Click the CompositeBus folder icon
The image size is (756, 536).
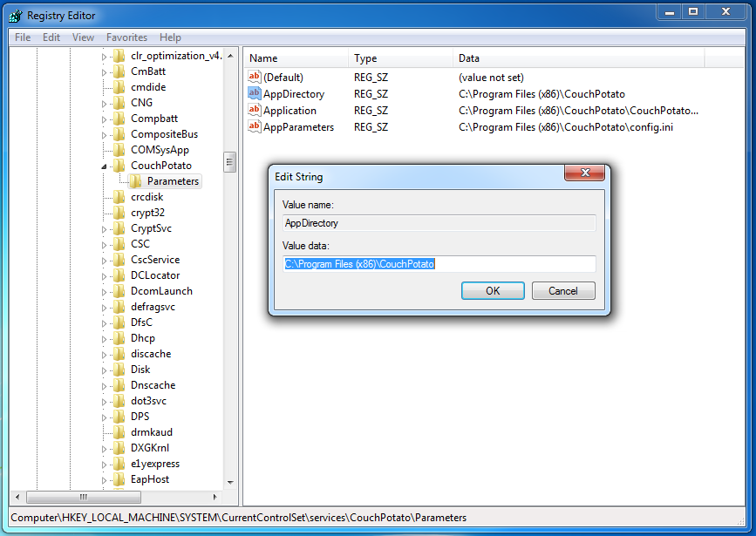(119, 134)
